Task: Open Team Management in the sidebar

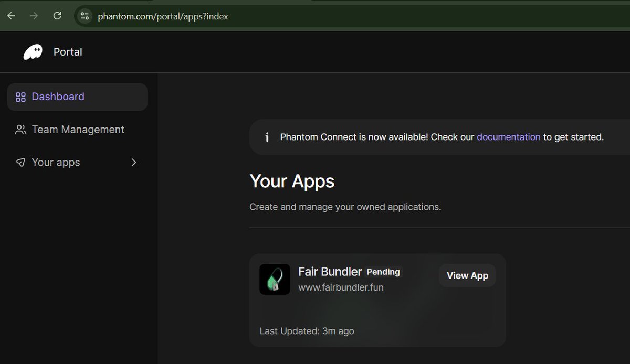Action: (77, 130)
